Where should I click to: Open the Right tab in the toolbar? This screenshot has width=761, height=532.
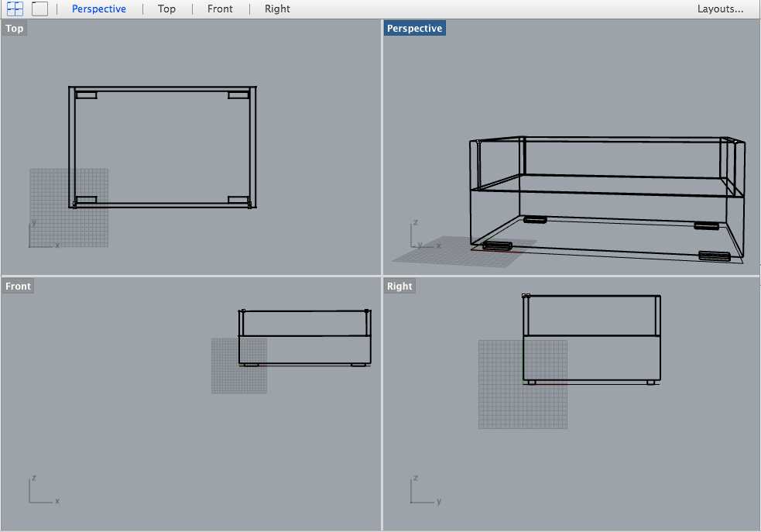tap(277, 9)
